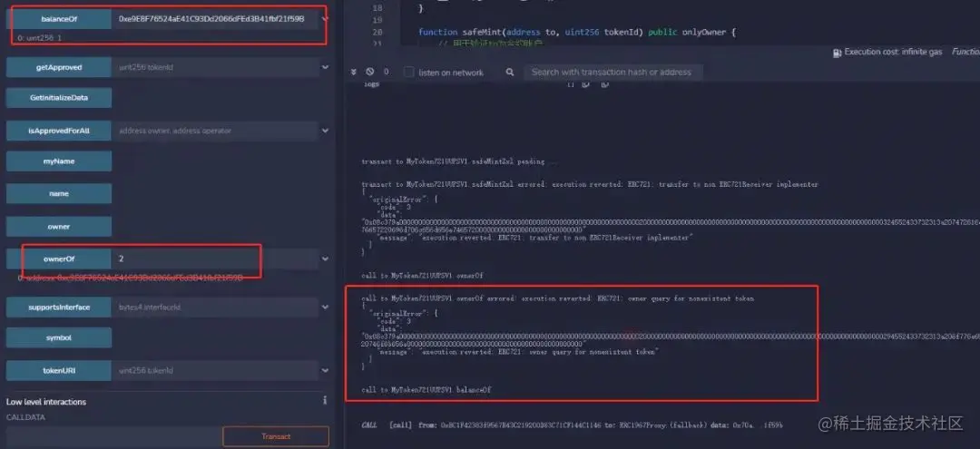Click the CALLDATA label
This screenshot has width=980, height=449.
pyautogui.click(x=25, y=417)
